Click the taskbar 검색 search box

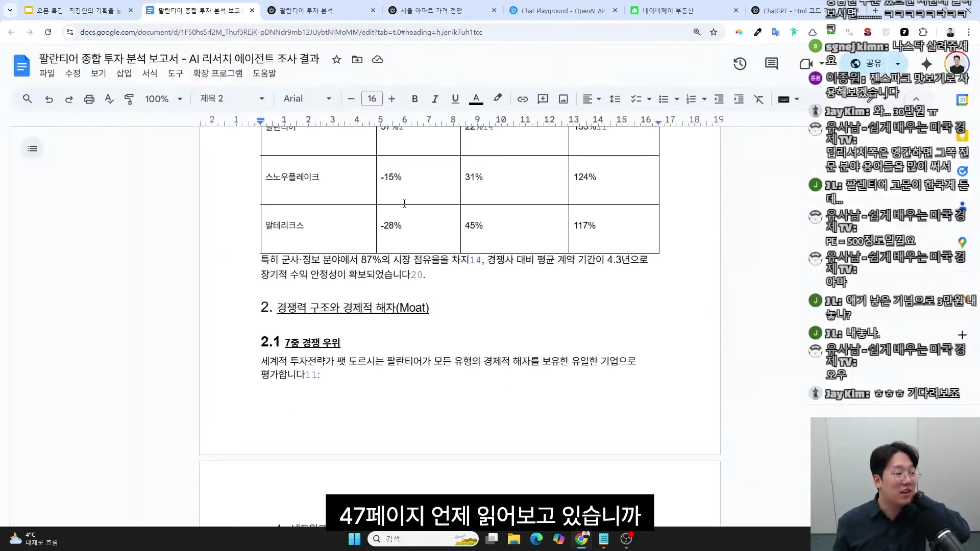point(423,539)
